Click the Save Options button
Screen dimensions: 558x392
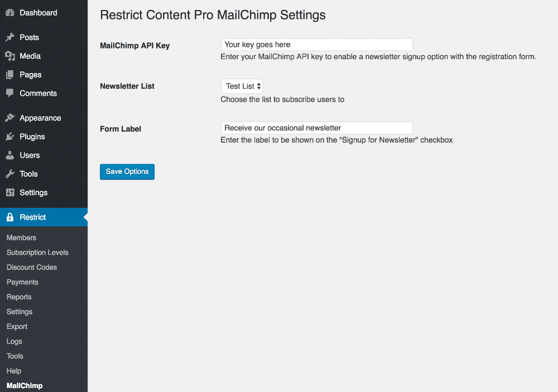(x=127, y=172)
